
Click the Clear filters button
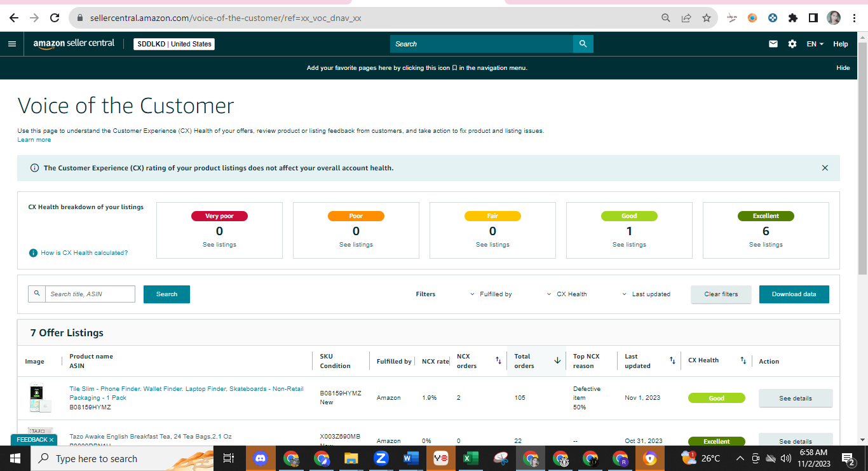pyautogui.click(x=721, y=294)
